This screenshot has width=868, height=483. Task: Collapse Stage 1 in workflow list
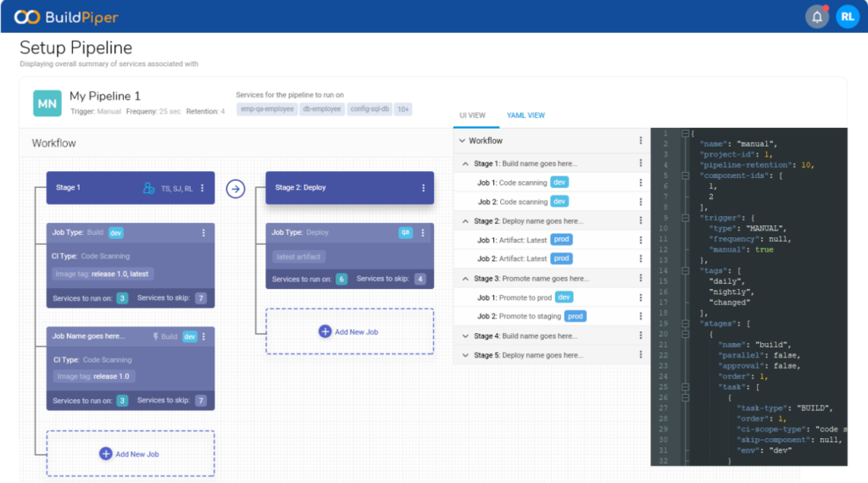pos(465,164)
